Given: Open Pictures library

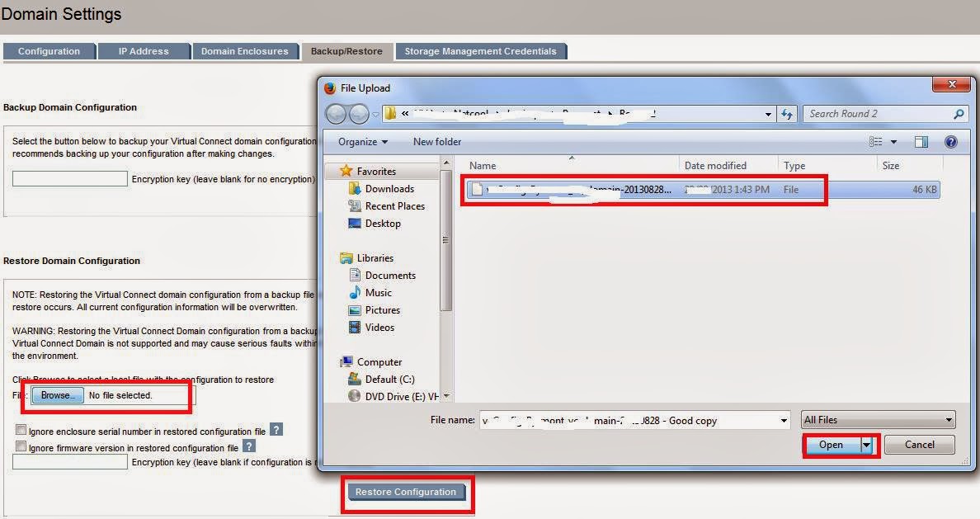Looking at the screenshot, I should 382,310.
